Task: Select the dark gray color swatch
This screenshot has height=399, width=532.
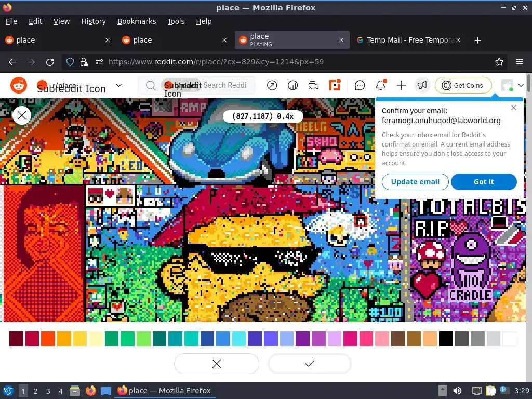Action: [x=462, y=339]
